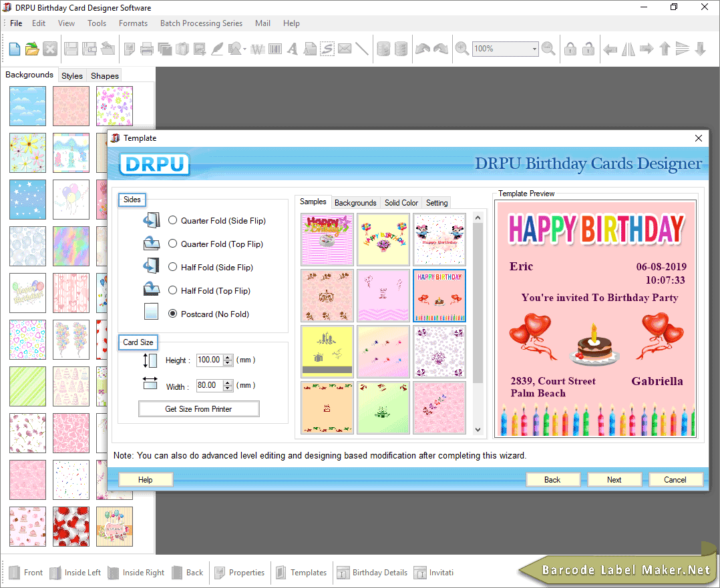This screenshot has width=720, height=588.
Task: Click the Next button in Template dialog
Action: (614, 480)
